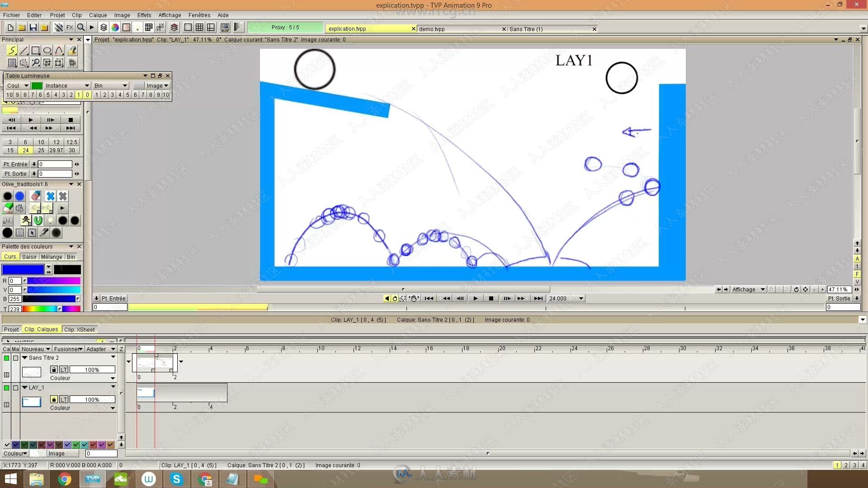
Task: Click the Save floppy disk icon
Action: (x=33, y=28)
